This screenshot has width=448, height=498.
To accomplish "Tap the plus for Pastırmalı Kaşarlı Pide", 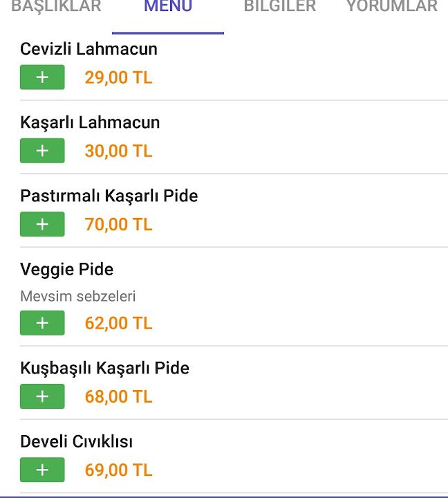I will (x=42, y=224).
